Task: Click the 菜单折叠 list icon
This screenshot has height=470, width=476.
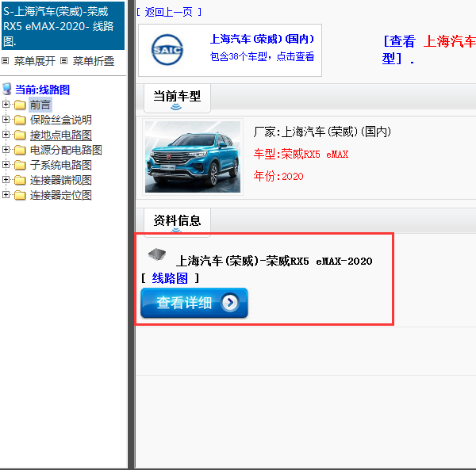Action: (63, 61)
